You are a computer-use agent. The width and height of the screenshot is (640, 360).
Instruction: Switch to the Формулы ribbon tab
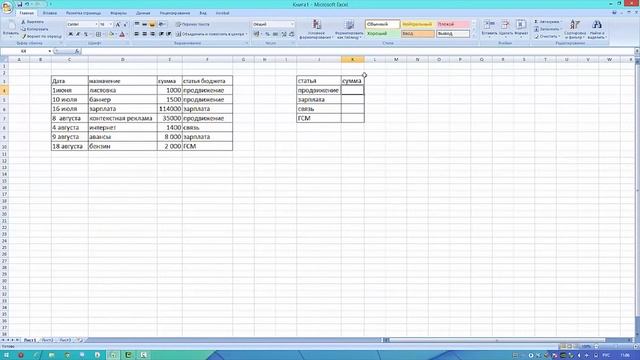coord(118,13)
